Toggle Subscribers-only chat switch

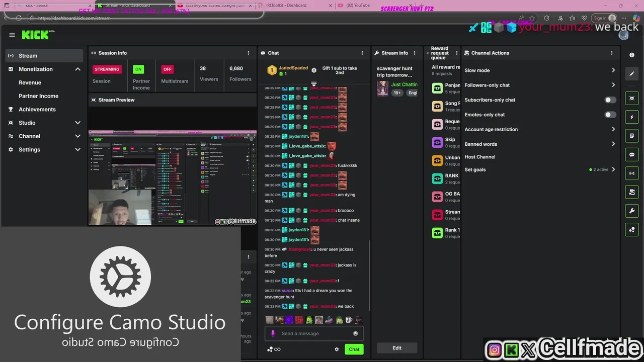coord(610,100)
